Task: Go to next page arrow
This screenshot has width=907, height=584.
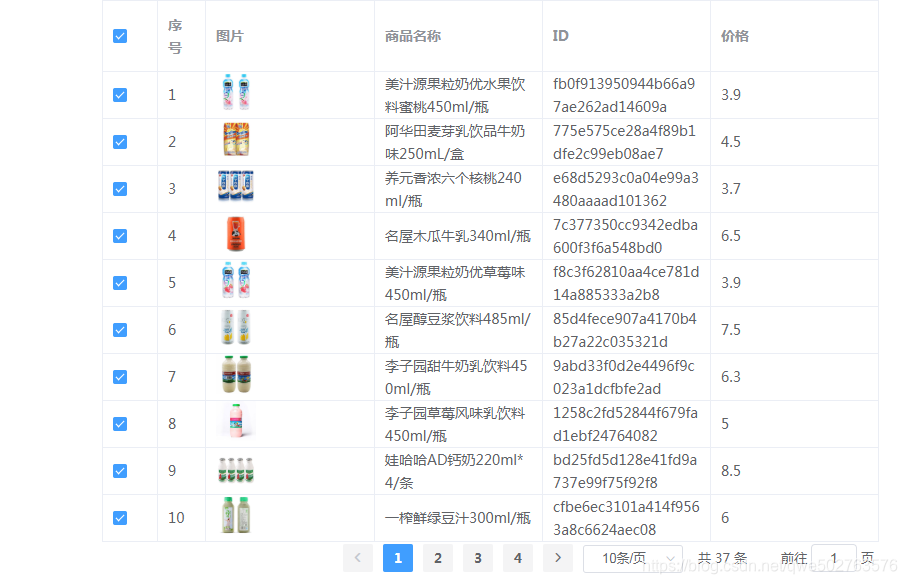Action: click(x=558, y=558)
